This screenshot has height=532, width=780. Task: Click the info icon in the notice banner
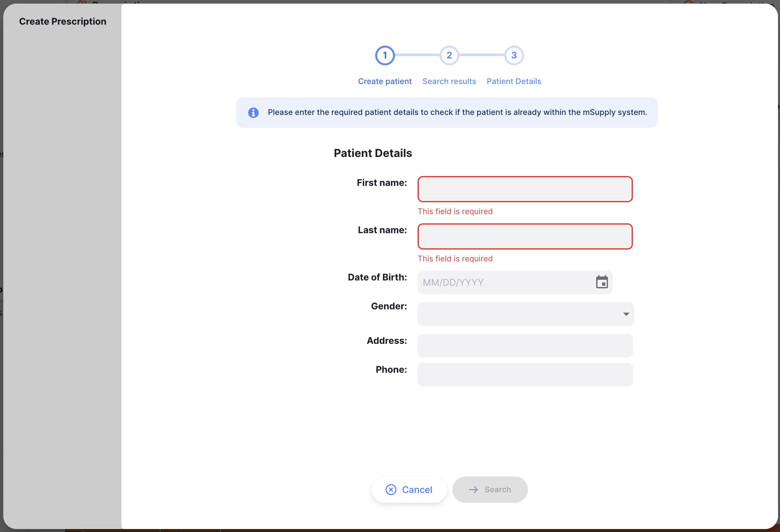(x=253, y=112)
